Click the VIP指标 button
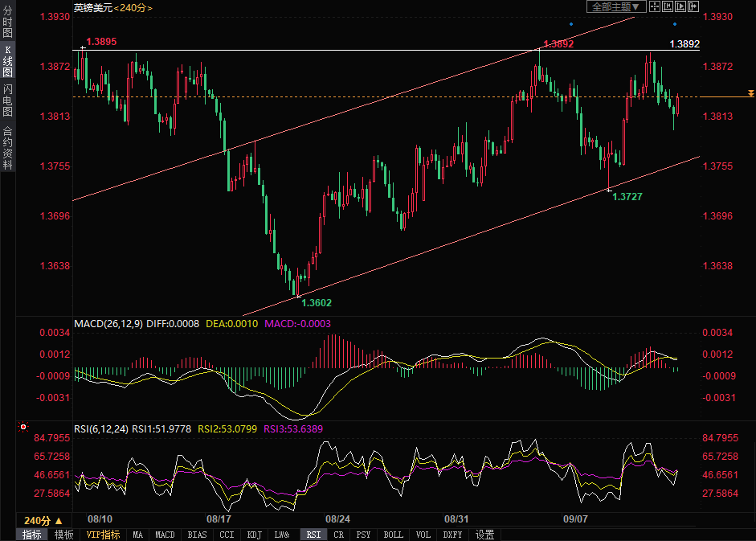The height and width of the screenshot is (541, 756). (x=103, y=535)
